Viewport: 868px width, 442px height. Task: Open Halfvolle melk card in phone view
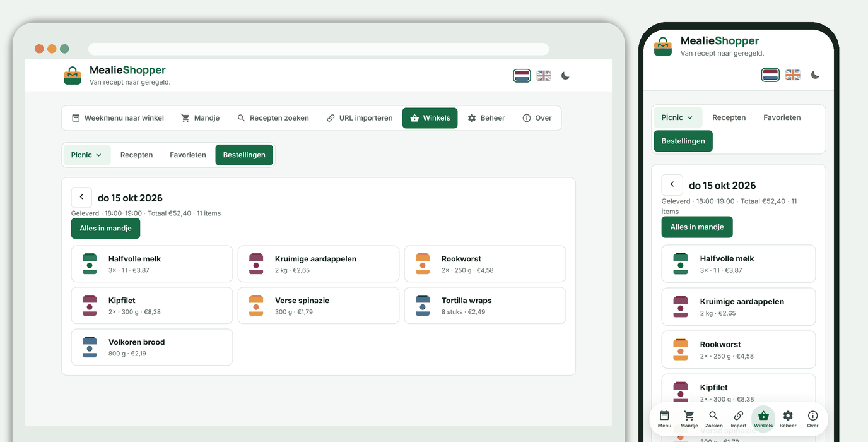tap(739, 264)
